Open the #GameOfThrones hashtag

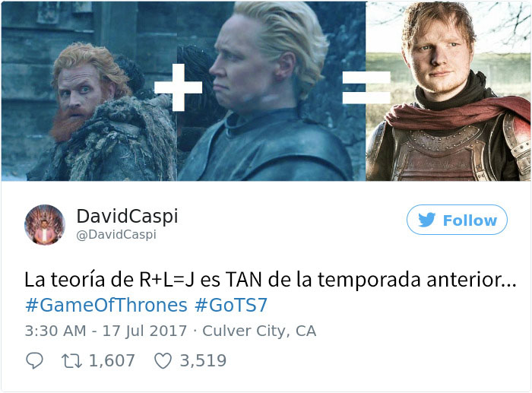[x=106, y=305]
